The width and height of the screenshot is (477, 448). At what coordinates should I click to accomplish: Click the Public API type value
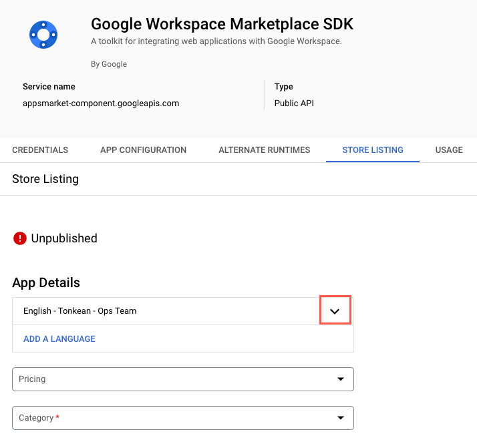294,103
